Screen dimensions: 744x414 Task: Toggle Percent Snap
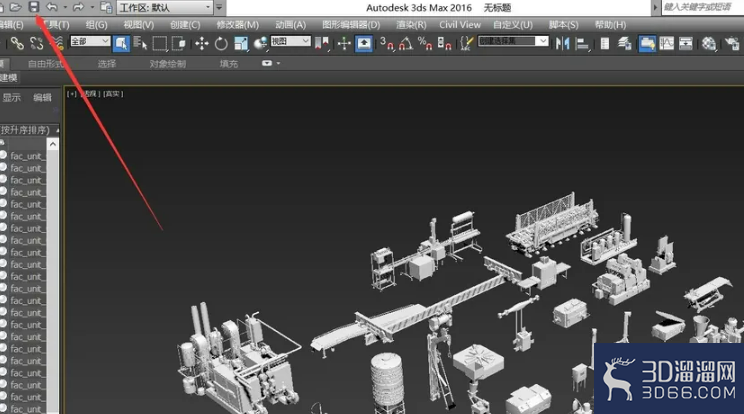(425, 44)
